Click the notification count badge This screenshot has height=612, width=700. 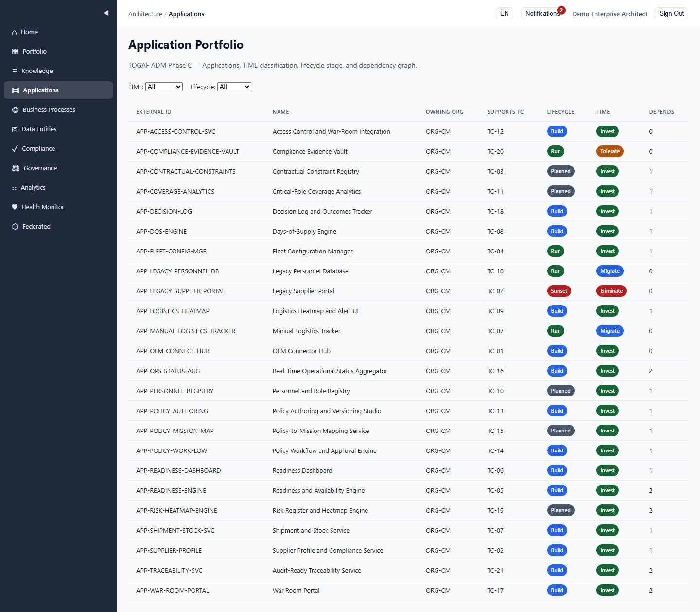[x=561, y=10]
